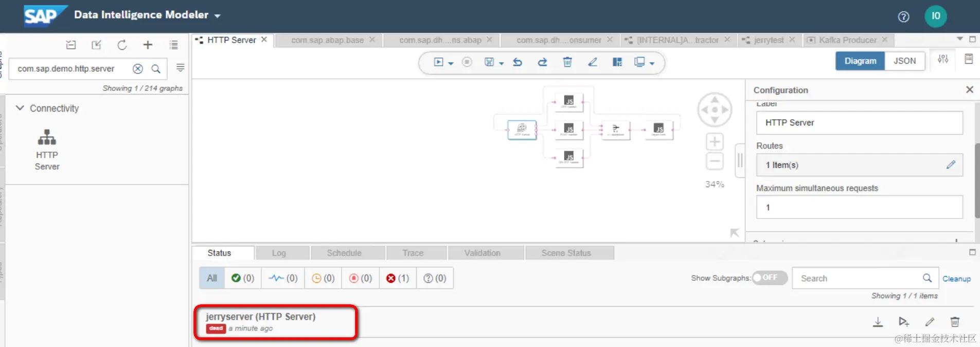The width and height of the screenshot is (980, 347).
Task: Open the view options dropdown arrow
Action: point(652,63)
